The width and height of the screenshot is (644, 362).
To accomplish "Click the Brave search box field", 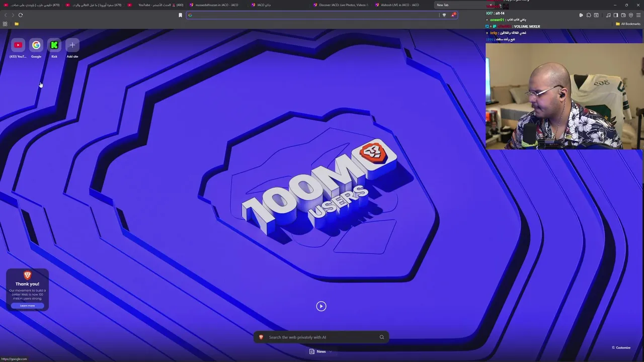I will coord(322,337).
